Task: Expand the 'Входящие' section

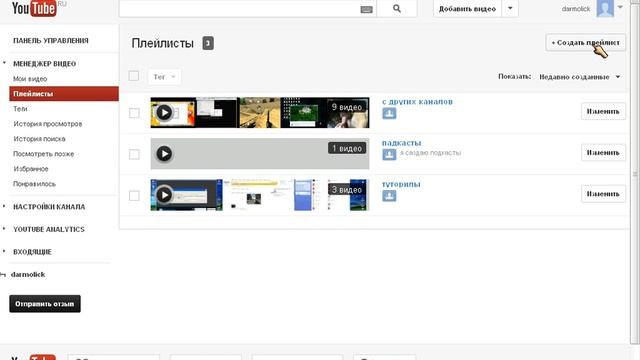Action: [x=4, y=251]
